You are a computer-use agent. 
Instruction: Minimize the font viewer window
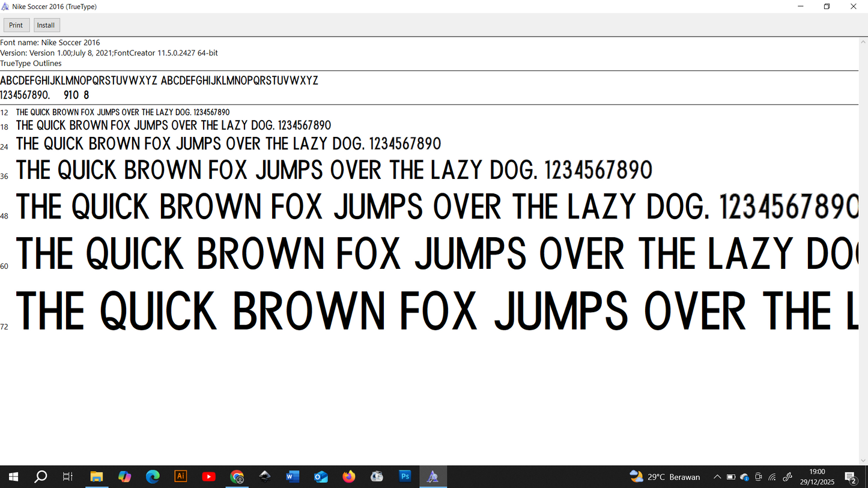point(801,7)
